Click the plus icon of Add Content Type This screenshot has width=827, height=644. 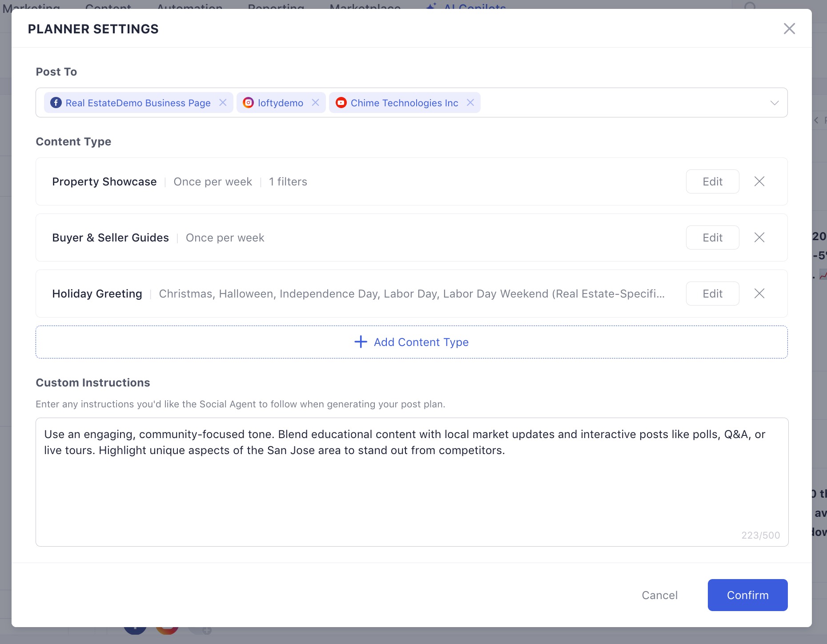(361, 342)
